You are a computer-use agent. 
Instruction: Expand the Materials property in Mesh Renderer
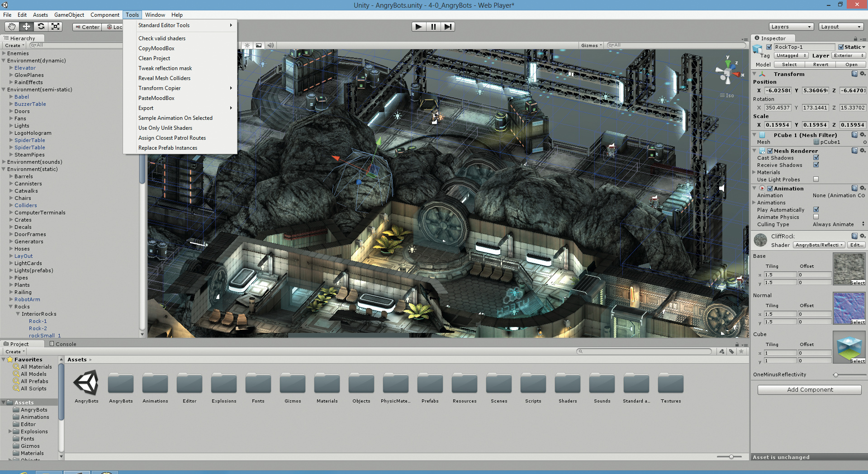[x=754, y=172]
